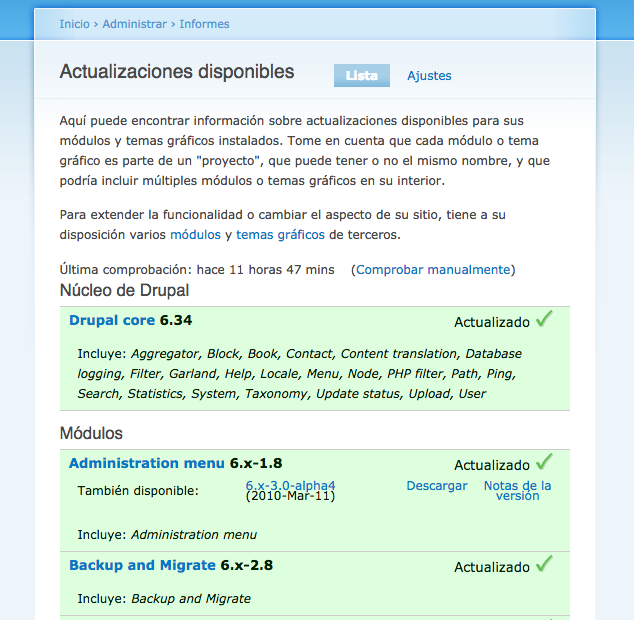
Task: Click version 6.x-1.8 of Administration menu
Action: [256, 463]
